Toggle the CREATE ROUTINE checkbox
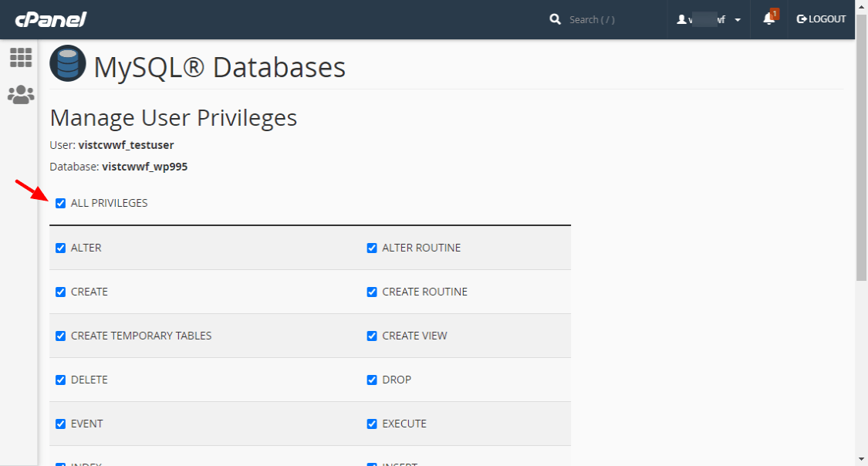 pyautogui.click(x=372, y=292)
